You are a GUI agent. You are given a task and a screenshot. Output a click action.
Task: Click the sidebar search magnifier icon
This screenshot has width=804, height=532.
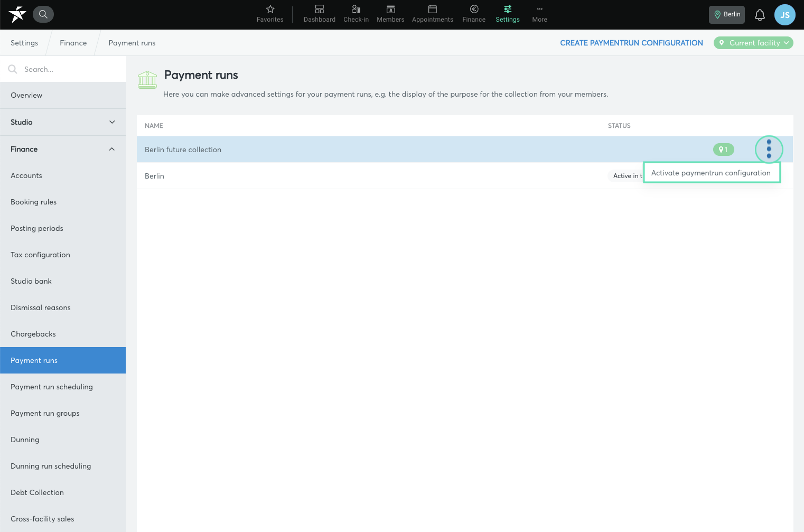pyautogui.click(x=13, y=69)
